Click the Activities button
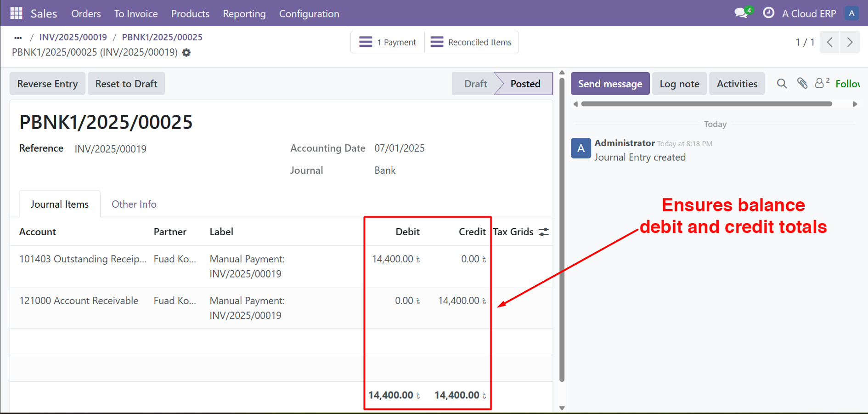 pyautogui.click(x=737, y=84)
